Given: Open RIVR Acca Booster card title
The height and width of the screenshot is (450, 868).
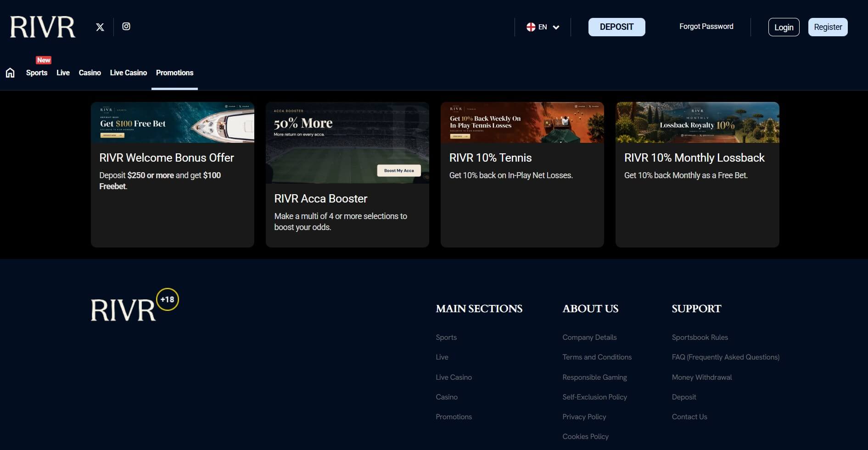Looking at the screenshot, I should [x=320, y=198].
